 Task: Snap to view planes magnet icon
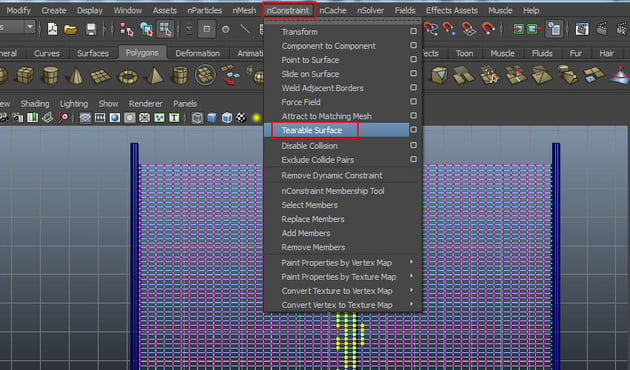(468, 29)
